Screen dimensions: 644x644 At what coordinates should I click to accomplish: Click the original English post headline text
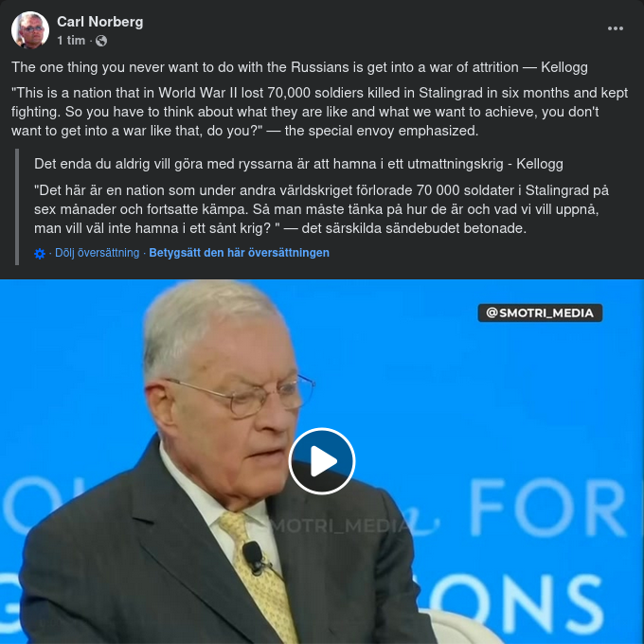pyautogui.click(x=299, y=67)
